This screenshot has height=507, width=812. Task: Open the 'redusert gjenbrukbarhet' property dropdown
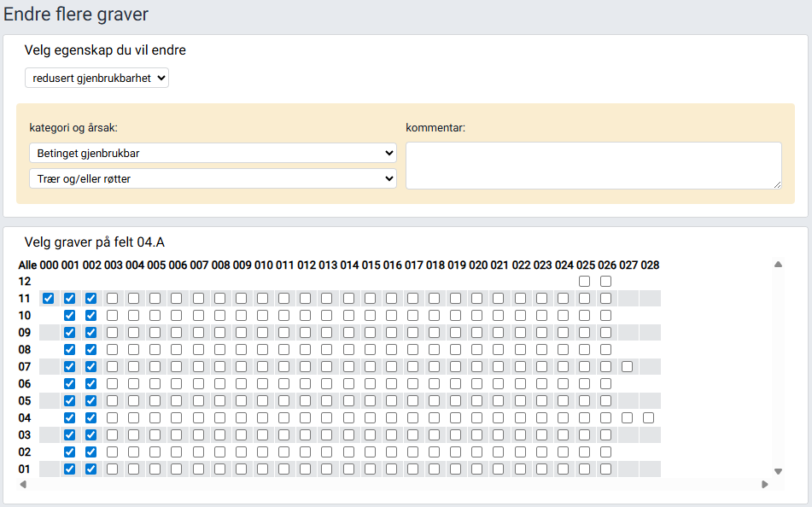pyautogui.click(x=96, y=78)
